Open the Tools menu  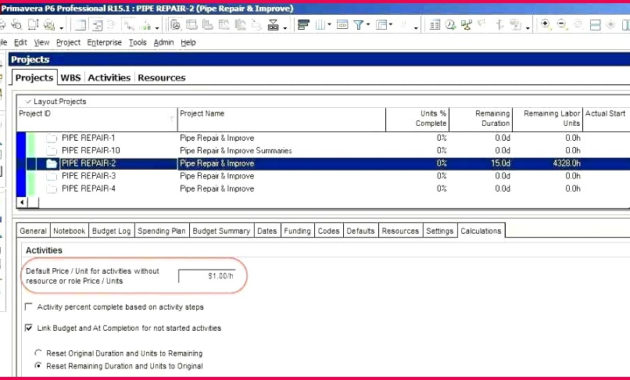point(137,43)
